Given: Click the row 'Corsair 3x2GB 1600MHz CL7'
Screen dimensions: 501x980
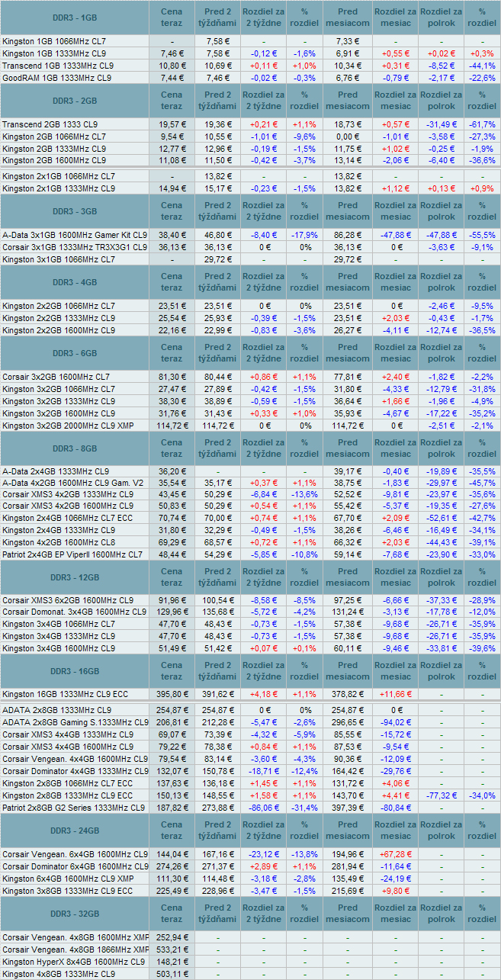Looking at the screenshot, I should pos(250,377).
